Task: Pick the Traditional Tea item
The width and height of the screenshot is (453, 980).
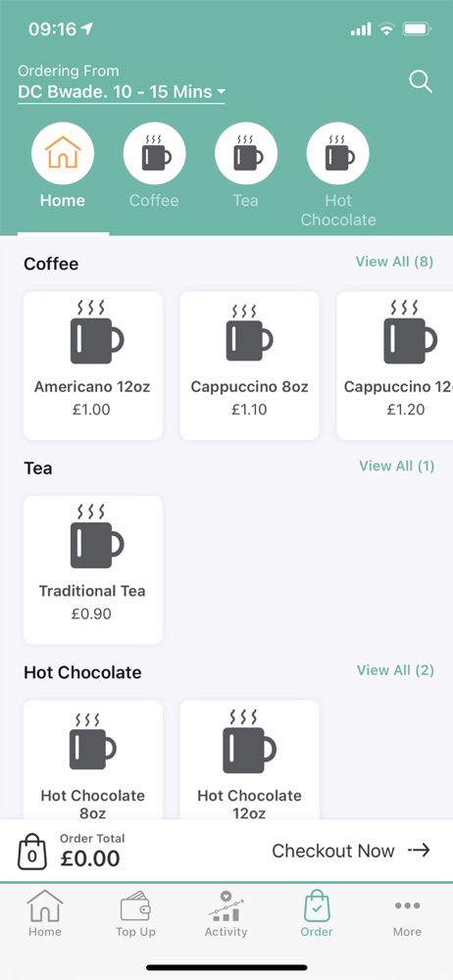Action: [x=93, y=570]
